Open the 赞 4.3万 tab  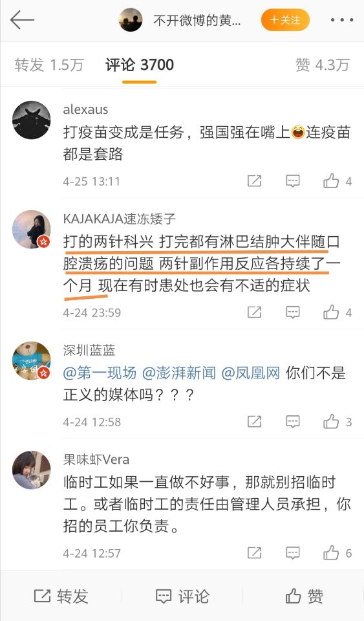click(323, 65)
